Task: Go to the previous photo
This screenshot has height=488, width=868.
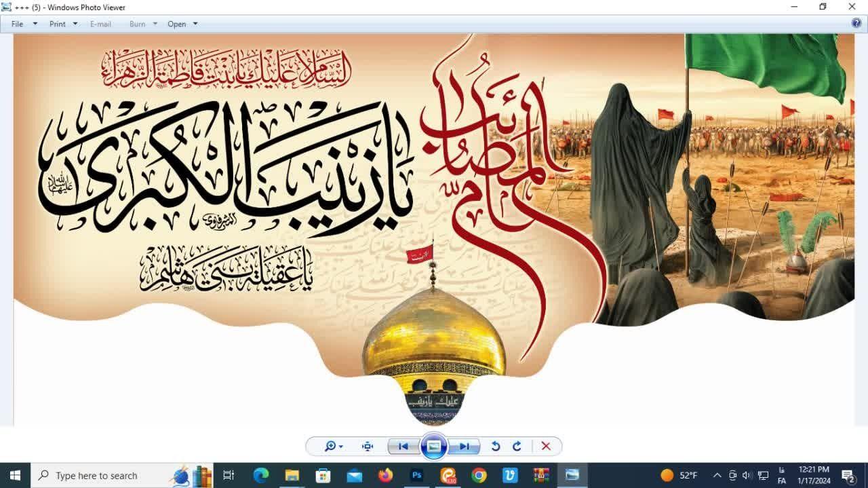Action: pyautogui.click(x=403, y=446)
